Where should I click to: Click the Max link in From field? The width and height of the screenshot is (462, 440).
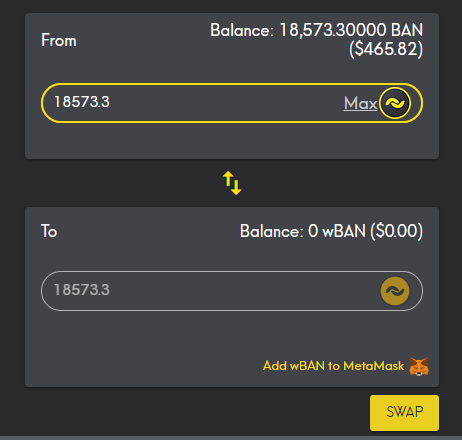[x=360, y=103]
